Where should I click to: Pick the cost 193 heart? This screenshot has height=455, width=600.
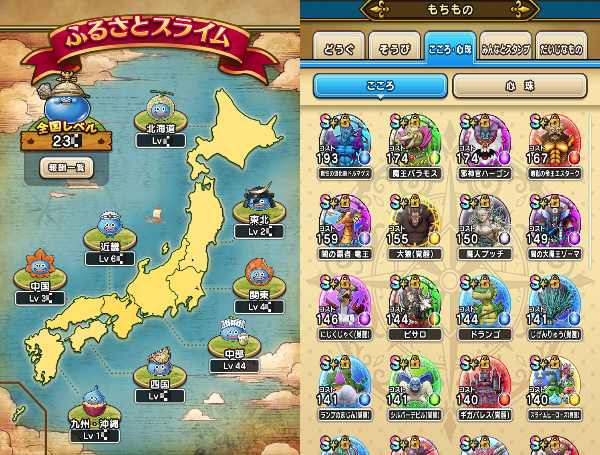click(345, 146)
